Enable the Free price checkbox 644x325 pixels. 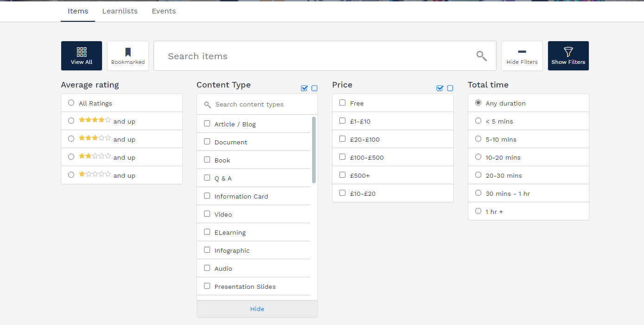(x=343, y=103)
